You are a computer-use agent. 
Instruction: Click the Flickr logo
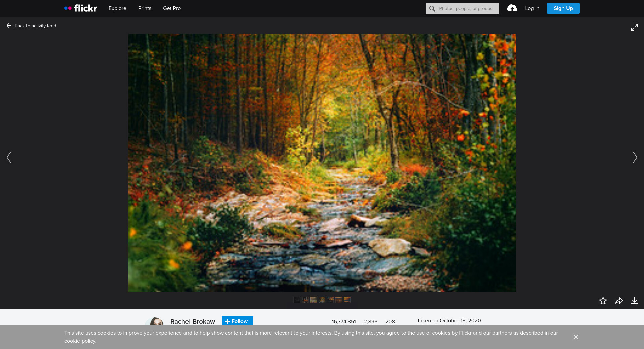tap(81, 8)
